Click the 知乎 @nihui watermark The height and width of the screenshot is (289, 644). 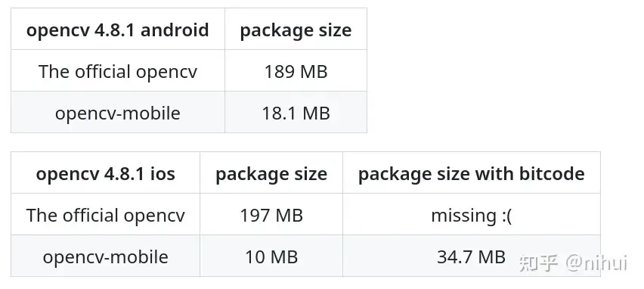[x=573, y=263]
